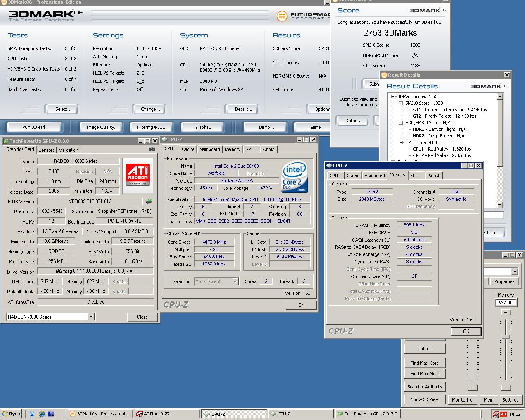Image resolution: width=525 pixels, height=420 pixels.
Task: Open the GPU-Z graphics card selector dropdown
Action: 91,317
